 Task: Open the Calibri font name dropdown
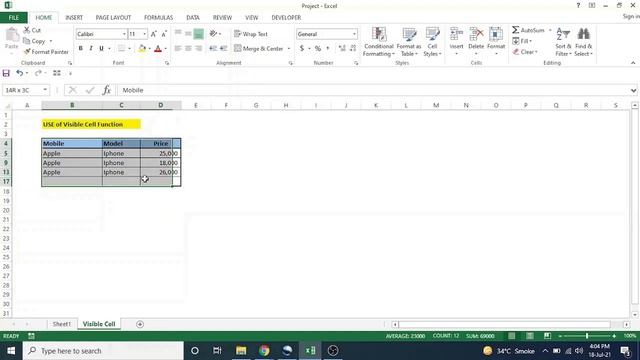(124, 34)
